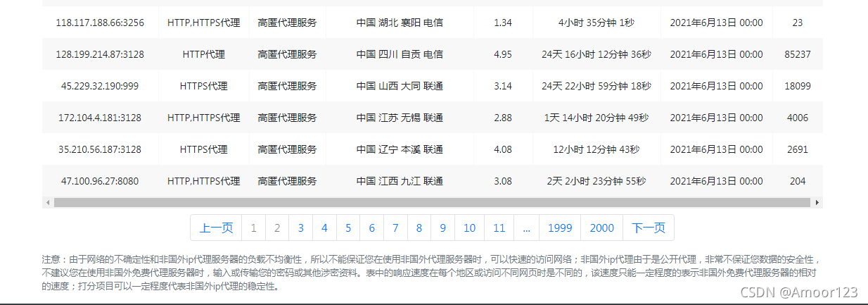Open page 11 in pagination

499,228
